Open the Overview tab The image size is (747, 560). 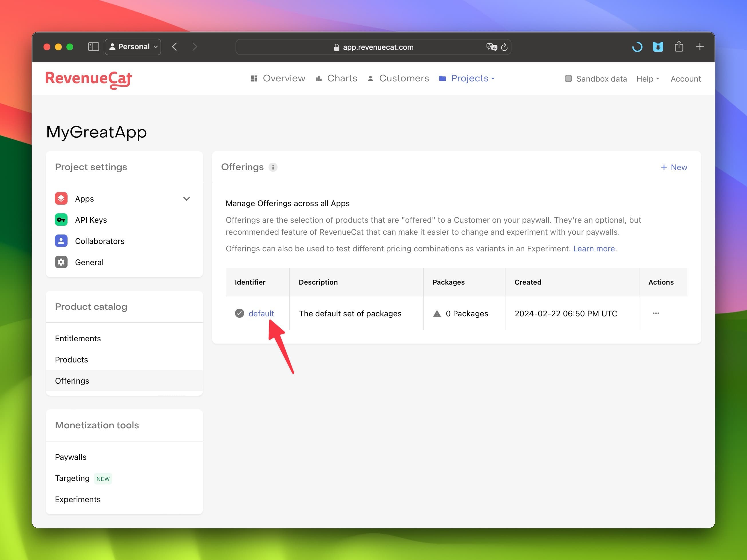tap(278, 78)
